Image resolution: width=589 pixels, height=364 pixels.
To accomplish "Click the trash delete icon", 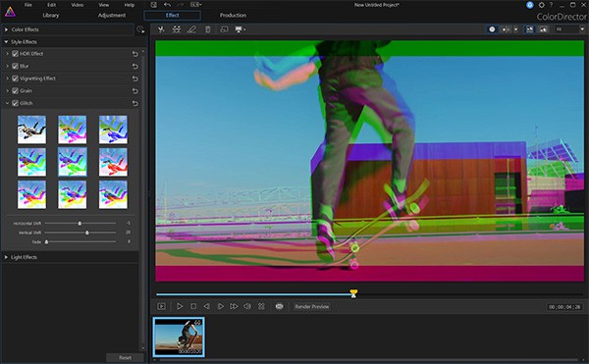I will pos(208,29).
